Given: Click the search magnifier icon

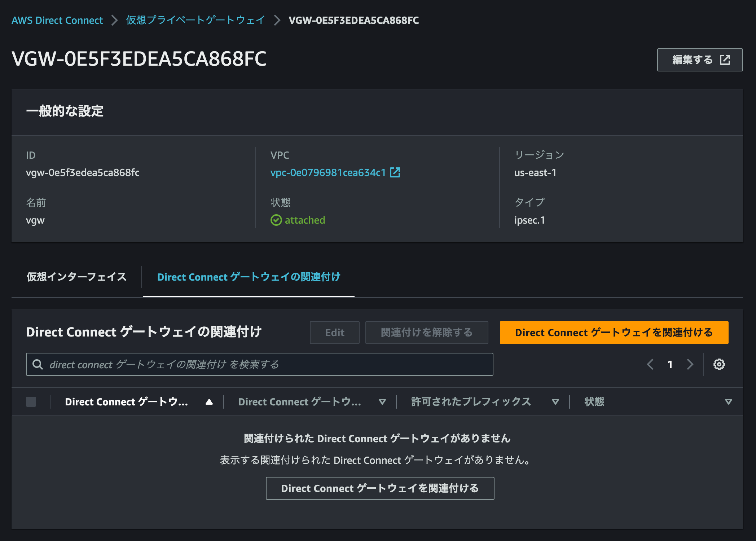Looking at the screenshot, I should pyautogui.click(x=38, y=364).
